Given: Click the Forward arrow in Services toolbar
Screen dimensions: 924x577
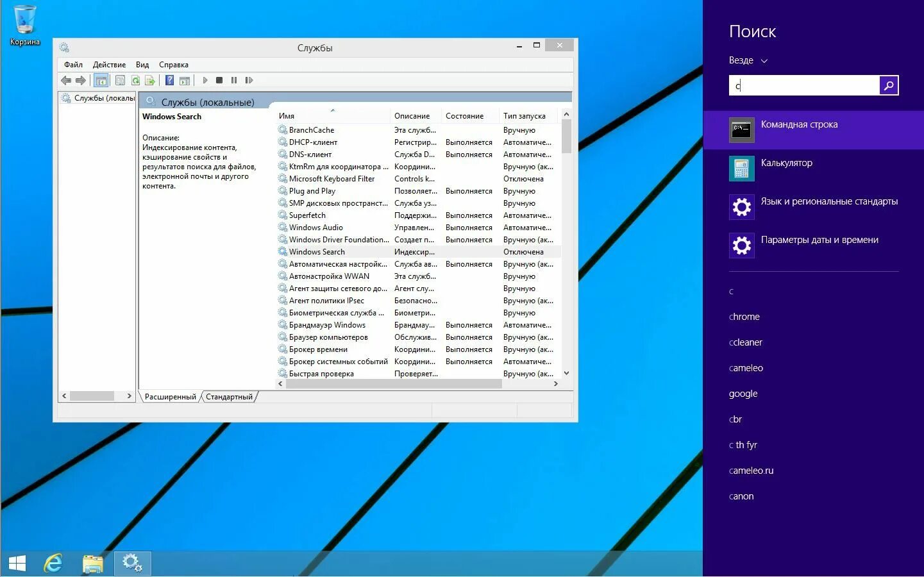Looking at the screenshot, I should 81,80.
